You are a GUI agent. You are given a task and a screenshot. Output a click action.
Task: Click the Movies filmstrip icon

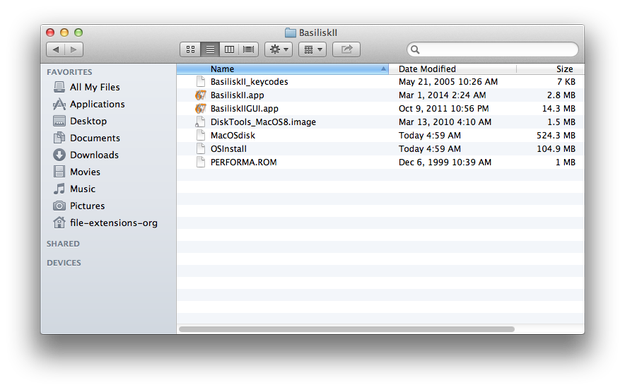[x=59, y=172]
